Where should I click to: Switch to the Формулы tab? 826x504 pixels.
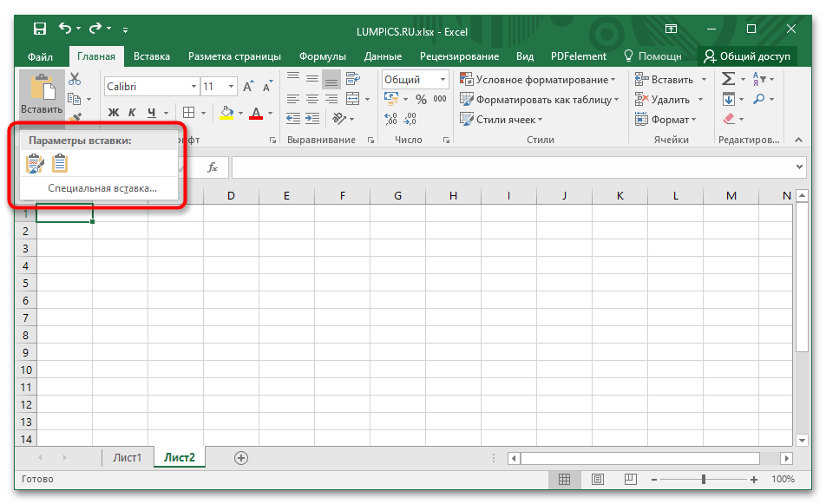pyautogui.click(x=323, y=56)
